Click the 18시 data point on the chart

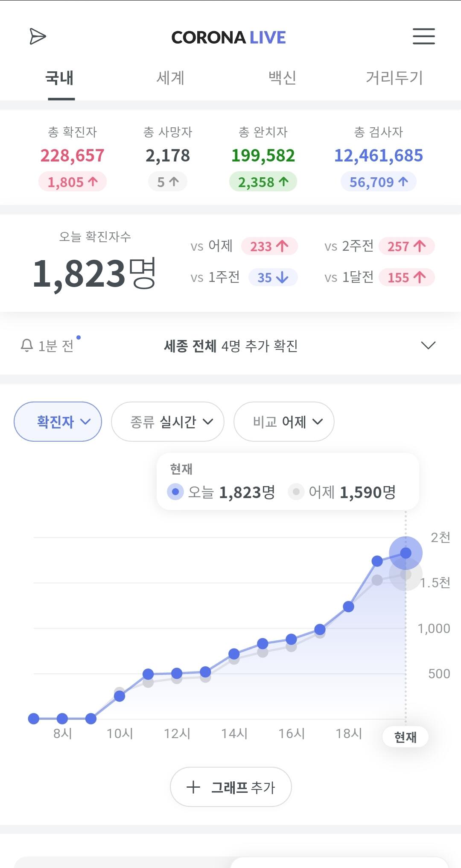[348, 607]
